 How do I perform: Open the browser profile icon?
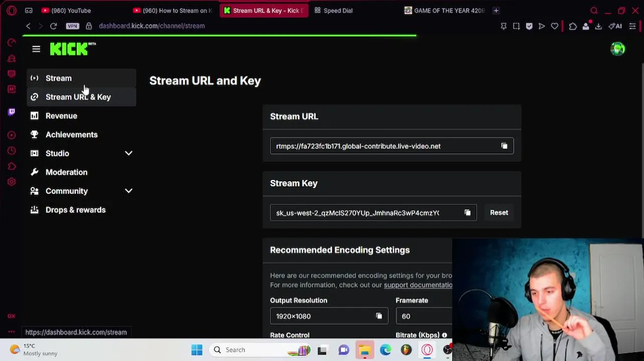(x=585, y=26)
